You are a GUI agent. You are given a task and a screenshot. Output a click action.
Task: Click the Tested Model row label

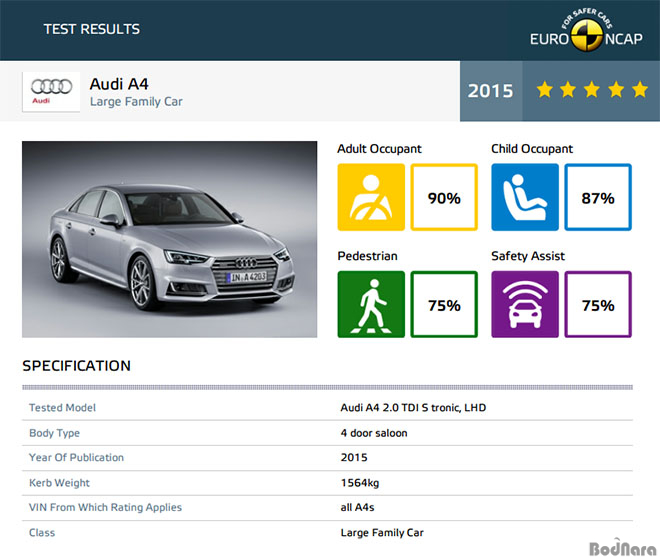point(62,407)
